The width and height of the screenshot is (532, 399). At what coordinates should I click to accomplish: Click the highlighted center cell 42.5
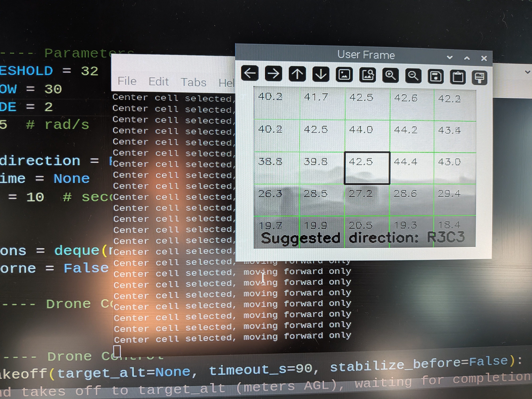click(367, 168)
